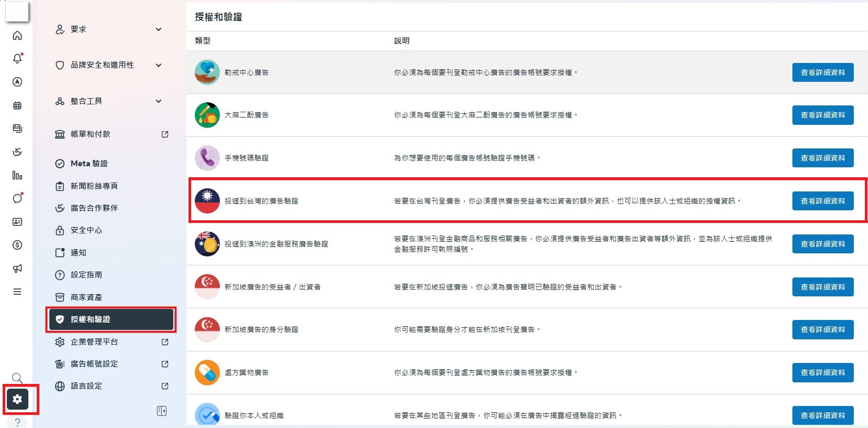The height and width of the screenshot is (428, 868).
Task: Click the 大麻二酚廣告 row icon
Action: pyautogui.click(x=207, y=115)
